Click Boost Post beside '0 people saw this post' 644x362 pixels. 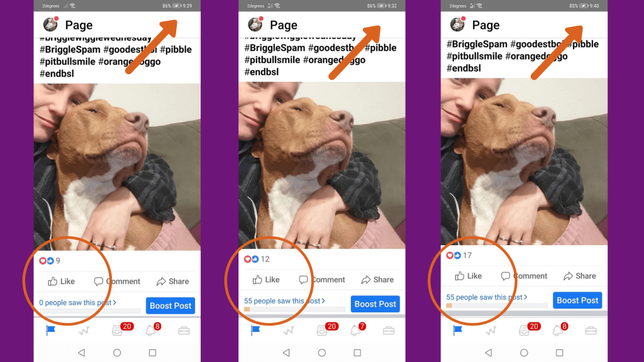coord(170,305)
